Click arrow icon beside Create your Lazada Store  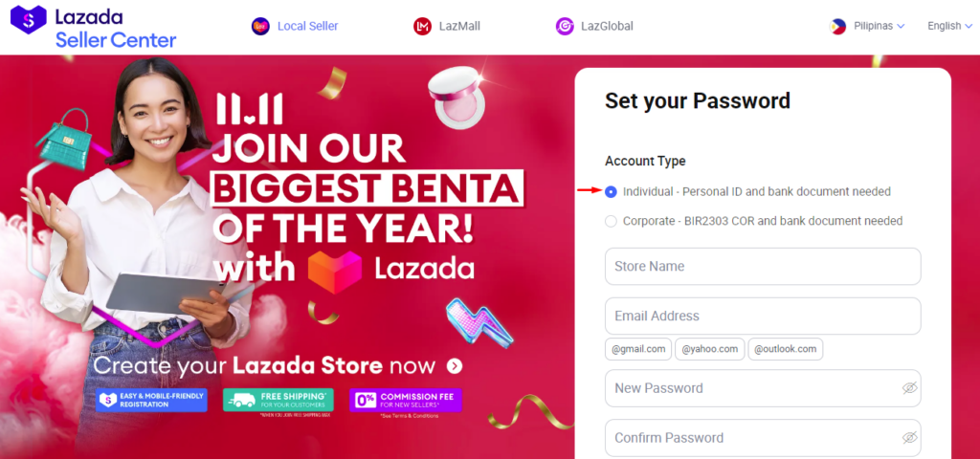click(455, 366)
